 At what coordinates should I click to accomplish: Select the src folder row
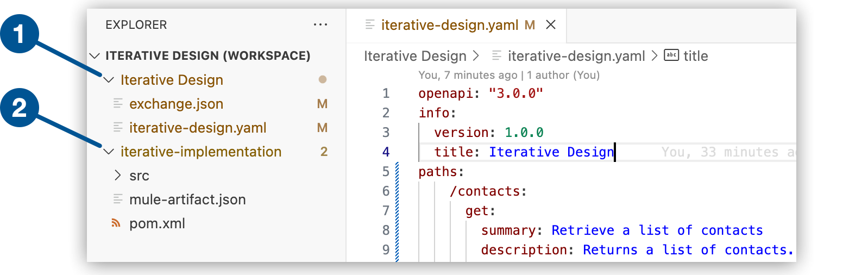[216, 176]
